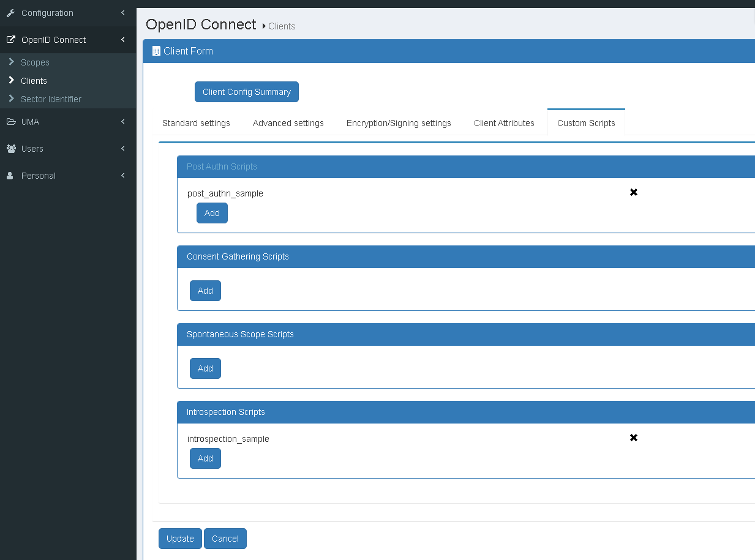Remove the introspection_sample script
This screenshot has height=560, width=755.
click(634, 438)
